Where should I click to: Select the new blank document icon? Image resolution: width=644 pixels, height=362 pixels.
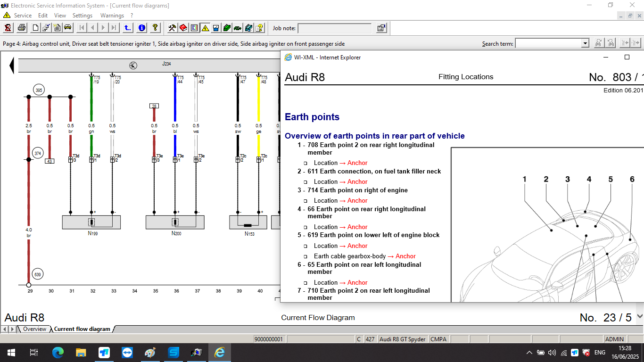pyautogui.click(x=35, y=28)
